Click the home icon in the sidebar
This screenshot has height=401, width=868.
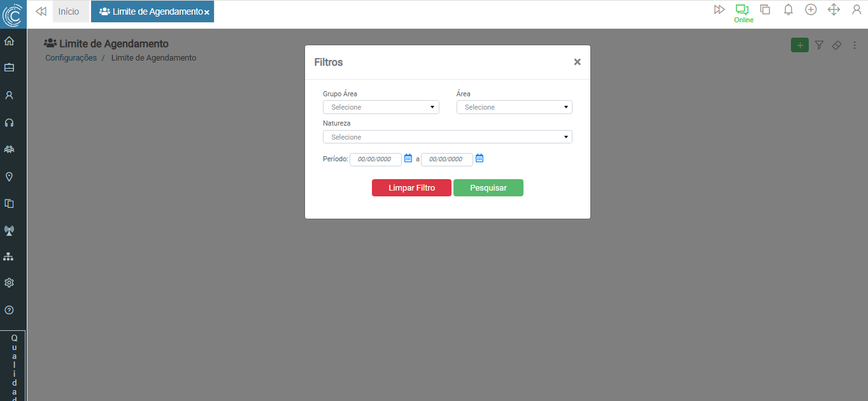point(9,41)
